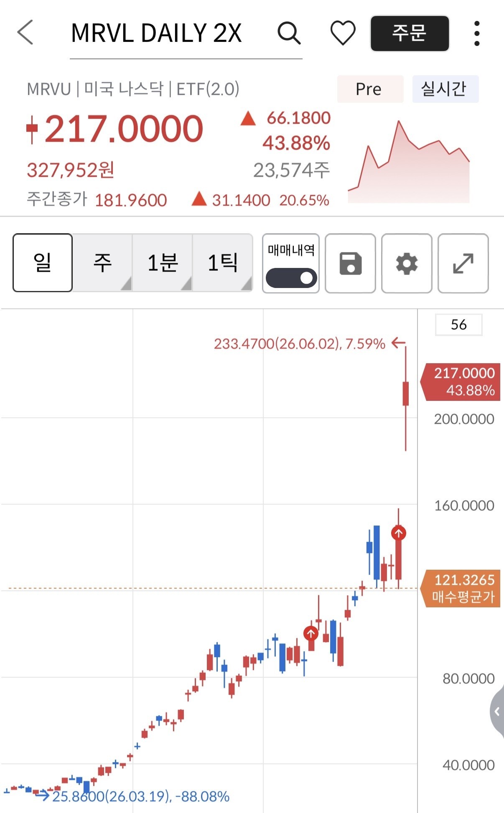This screenshot has height=813, width=504.
Task: Switch to 실시간 real-time quotes
Action: 445,89
